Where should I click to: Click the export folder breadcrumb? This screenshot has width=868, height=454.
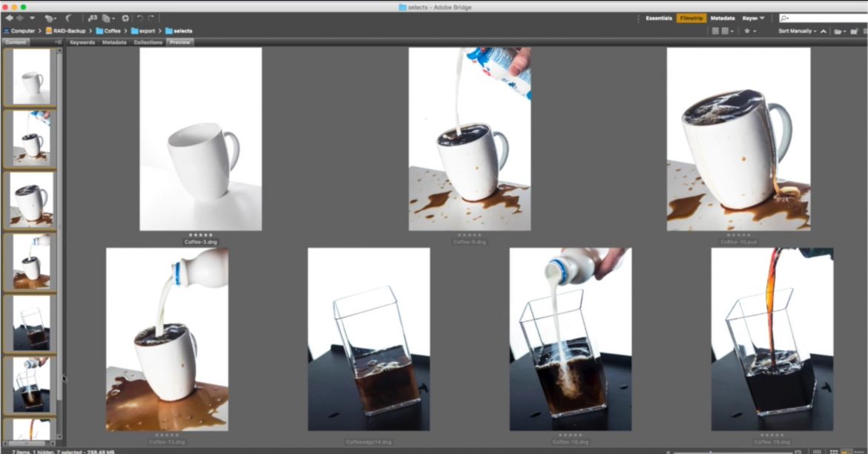click(x=143, y=31)
